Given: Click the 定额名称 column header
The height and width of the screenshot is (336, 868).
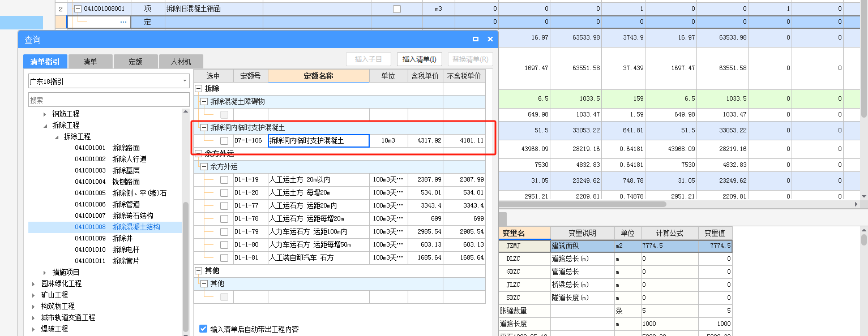Looking at the screenshot, I should (318, 76).
